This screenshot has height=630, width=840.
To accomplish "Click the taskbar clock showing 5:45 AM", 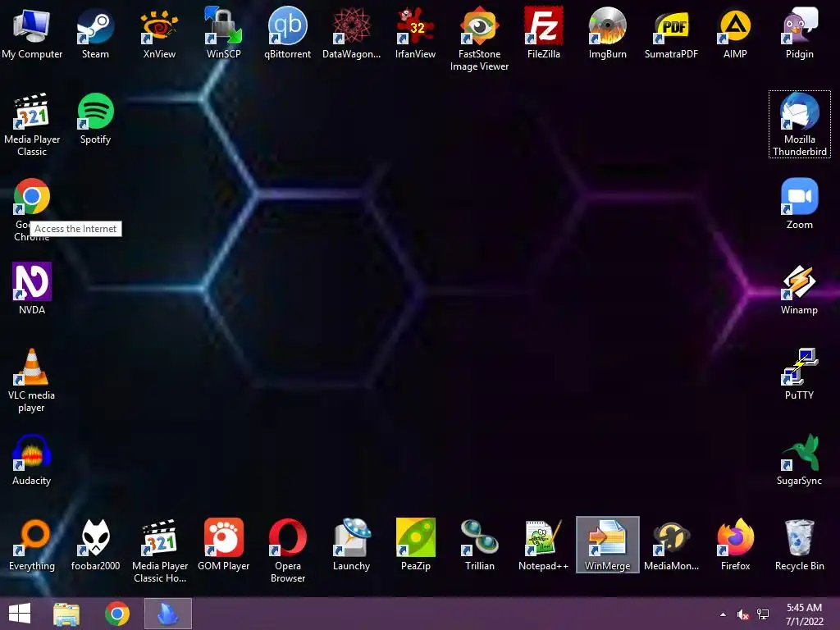I will point(804,614).
